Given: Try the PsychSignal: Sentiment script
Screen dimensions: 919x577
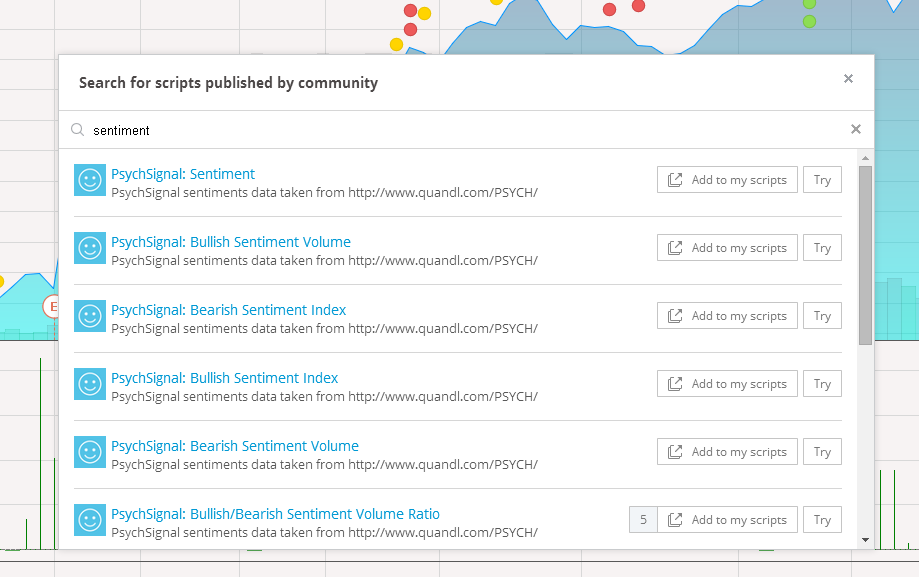Looking at the screenshot, I should (822, 180).
